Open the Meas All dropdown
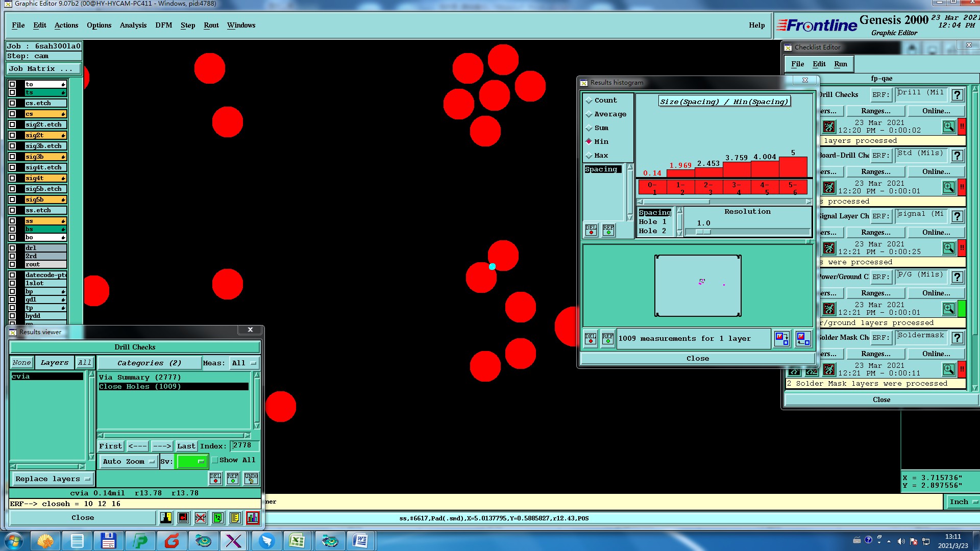Image resolution: width=980 pixels, height=551 pixels. (x=244, y=363)
